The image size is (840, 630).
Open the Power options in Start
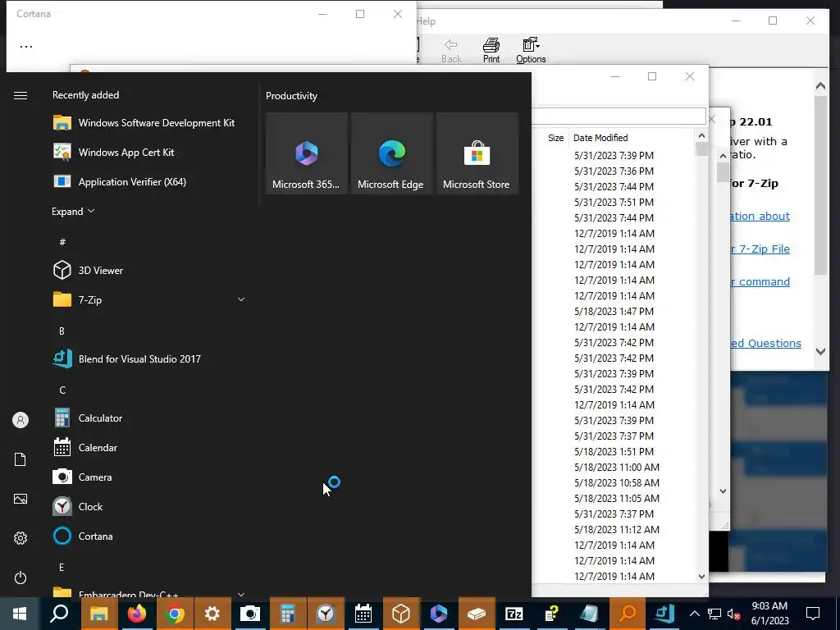pyautogui.click(x=21, y=577)
